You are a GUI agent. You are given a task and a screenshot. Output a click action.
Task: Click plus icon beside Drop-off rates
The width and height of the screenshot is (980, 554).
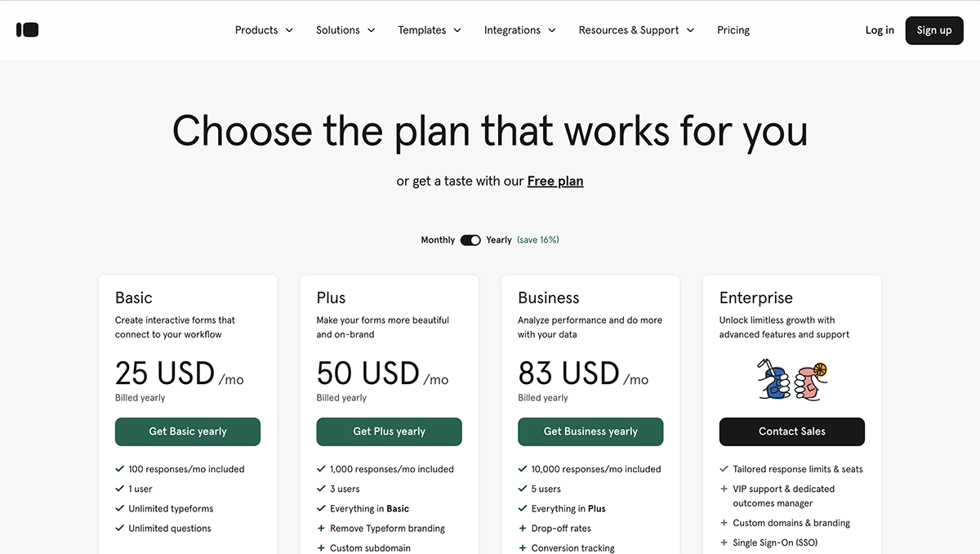(x=523, y=529)
